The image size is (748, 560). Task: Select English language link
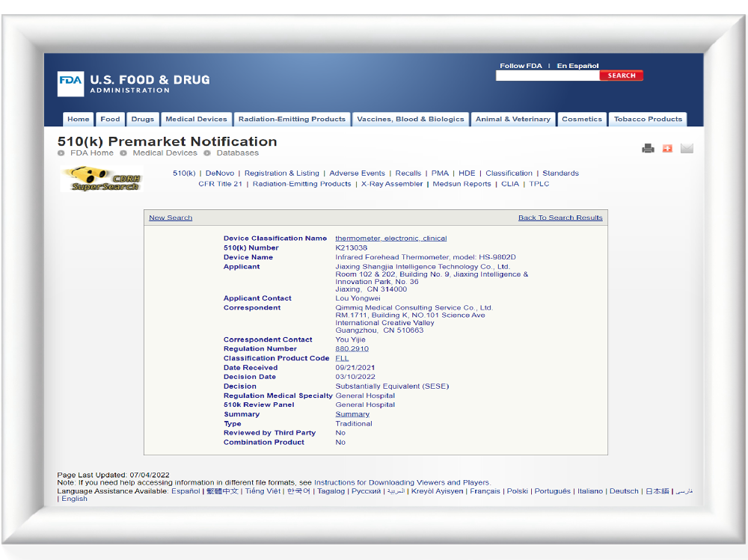point(74,499)
